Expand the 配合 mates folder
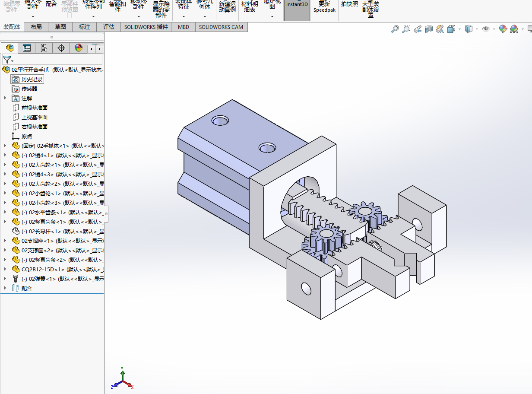 click(5, 288)
